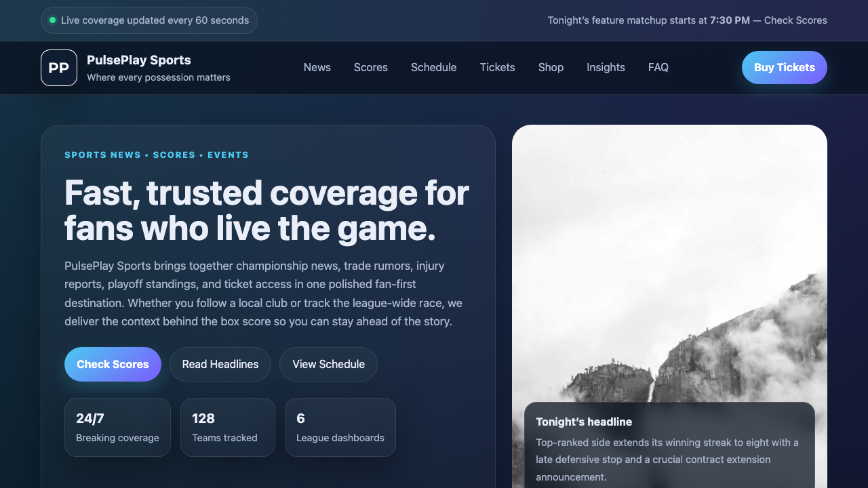Click the 7:30 PM matchup time text
The image size is (868, 488).
(730, 20)
